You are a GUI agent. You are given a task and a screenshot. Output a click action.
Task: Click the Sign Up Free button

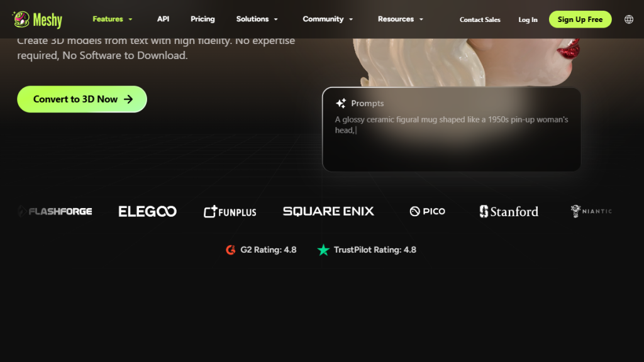point(580,19)
